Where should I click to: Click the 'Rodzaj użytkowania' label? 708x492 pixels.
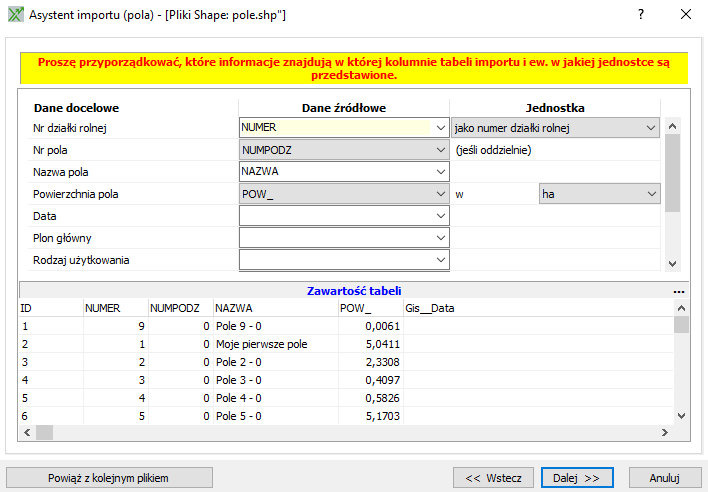coord(81,260)
